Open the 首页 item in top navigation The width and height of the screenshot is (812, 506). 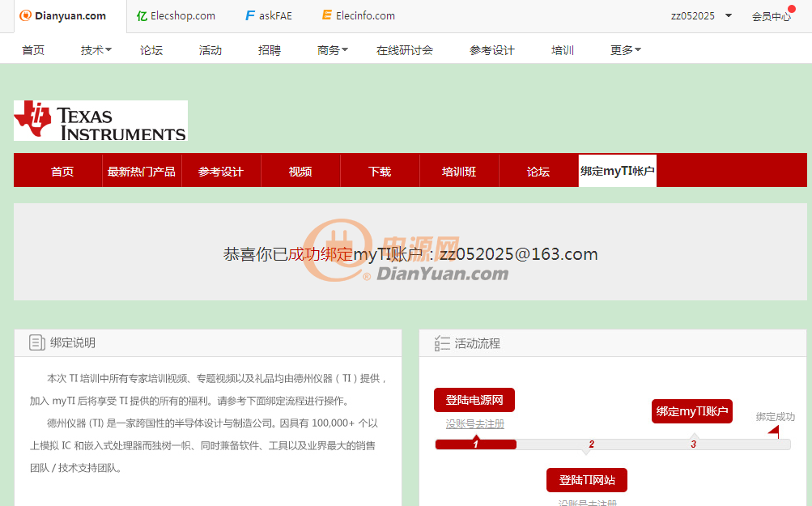(x=33, y=50)
